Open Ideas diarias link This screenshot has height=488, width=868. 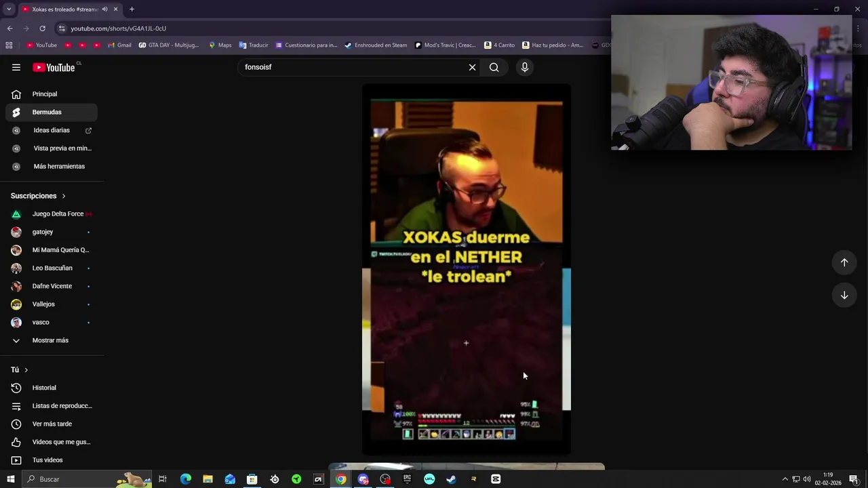tap(52, 130)
